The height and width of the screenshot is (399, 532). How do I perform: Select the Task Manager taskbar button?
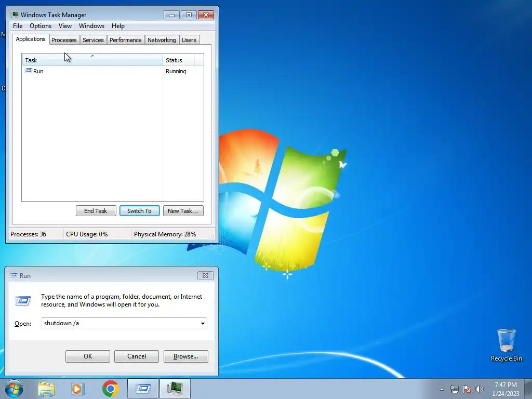point(175,389)
